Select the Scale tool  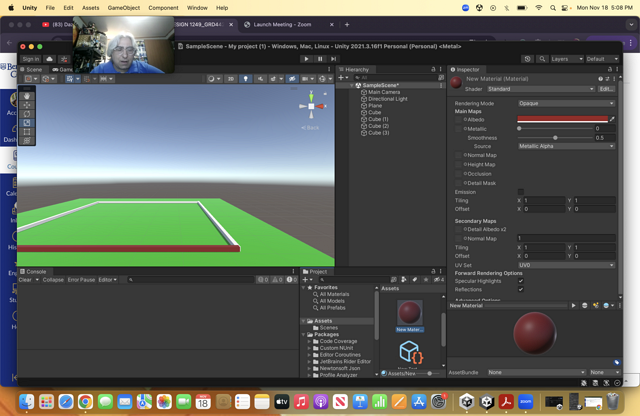pyautogui.click(x=27, y=123)
